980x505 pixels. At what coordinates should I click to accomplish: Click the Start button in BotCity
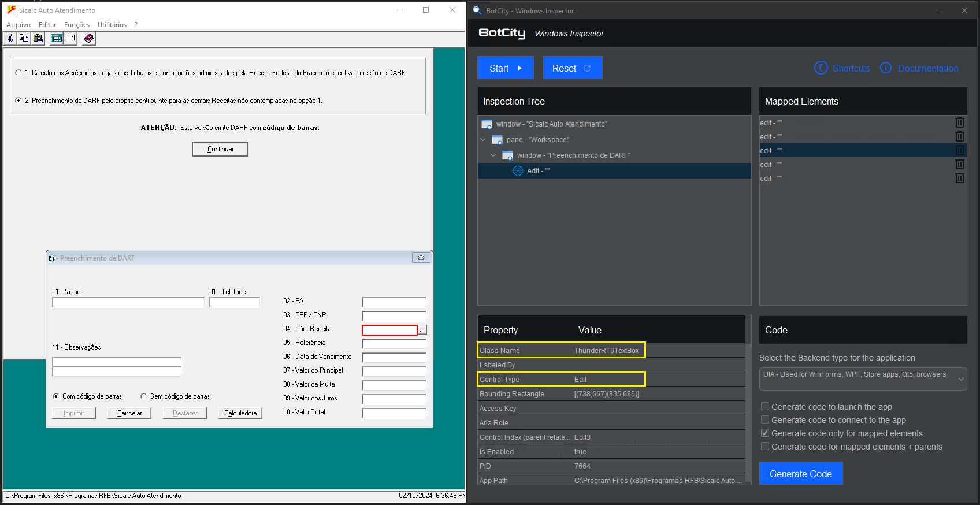click(x=506, y=68)
